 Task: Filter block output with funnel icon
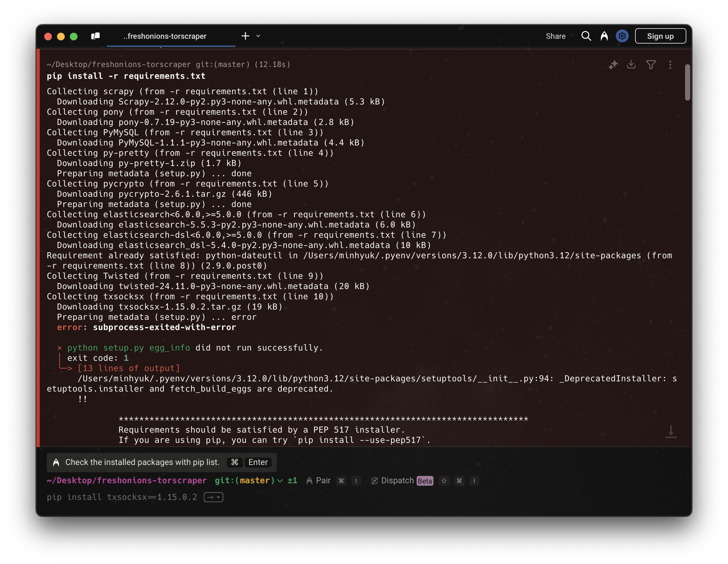tap(651, 65)
